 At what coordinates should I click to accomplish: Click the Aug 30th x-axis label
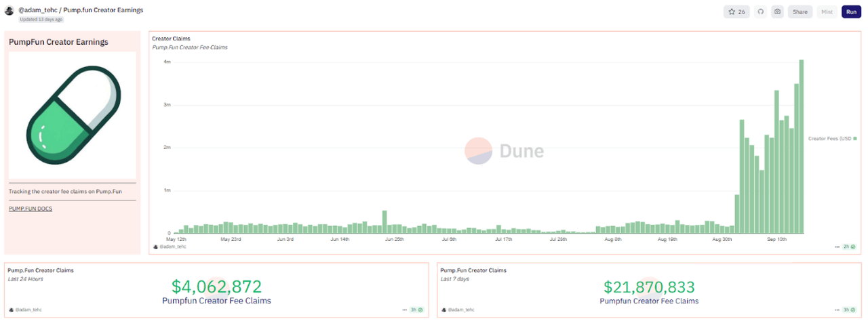(x=722, y=239)
